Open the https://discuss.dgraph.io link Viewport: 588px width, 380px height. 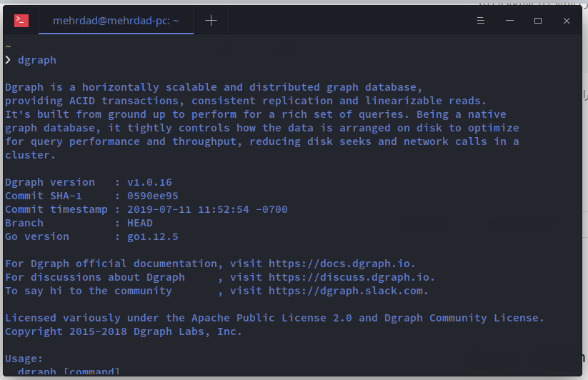point(349,277)
